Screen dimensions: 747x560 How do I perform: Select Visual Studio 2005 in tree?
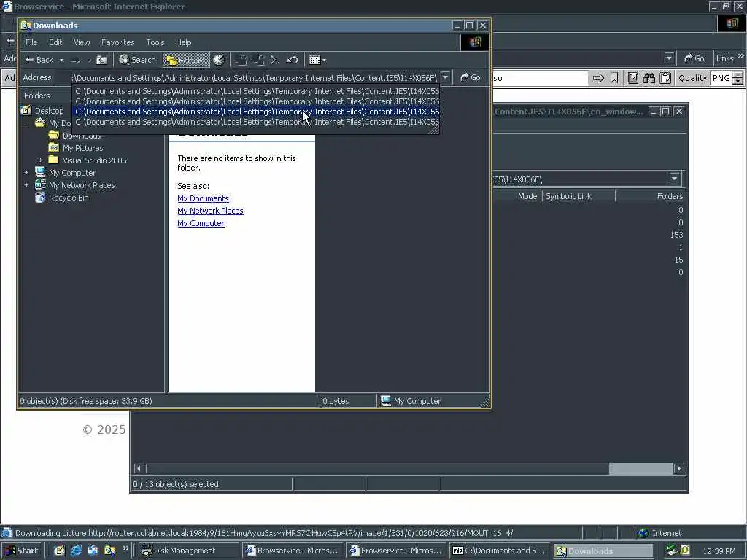pyautogui.click(x=94, y=160)
